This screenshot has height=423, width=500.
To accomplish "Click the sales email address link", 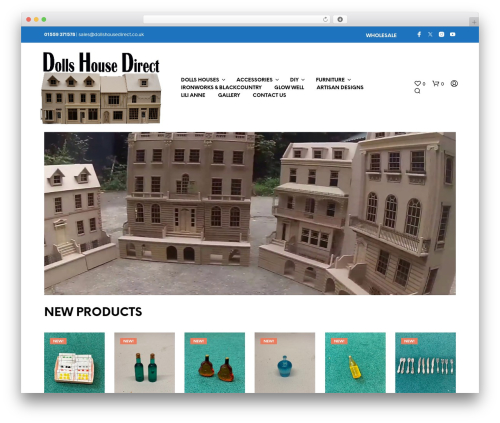I will pos(111,34).
